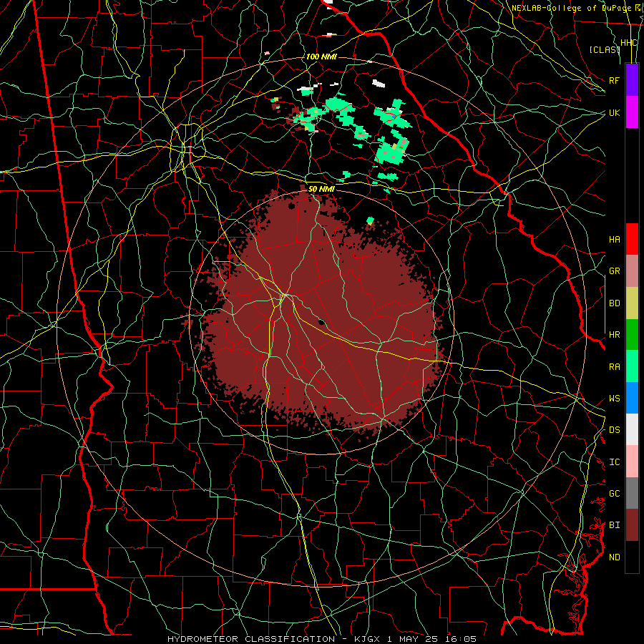Click the small black hole in the radar echo
Viewport: 644px width, 644px height.
click(322, 322)
